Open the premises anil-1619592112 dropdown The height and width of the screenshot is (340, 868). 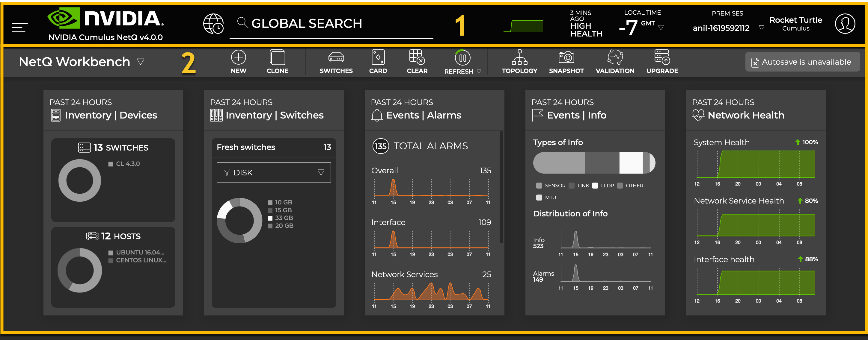pos(762,28)
